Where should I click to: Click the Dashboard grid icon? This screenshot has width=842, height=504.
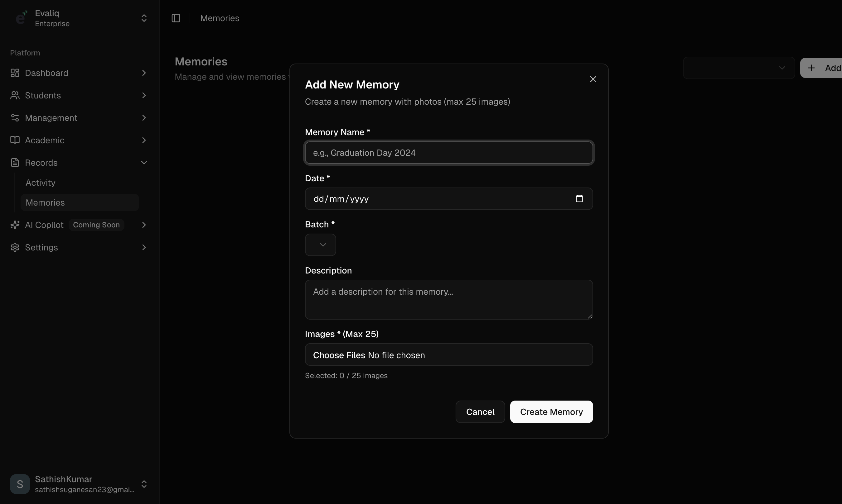[15, 73]
